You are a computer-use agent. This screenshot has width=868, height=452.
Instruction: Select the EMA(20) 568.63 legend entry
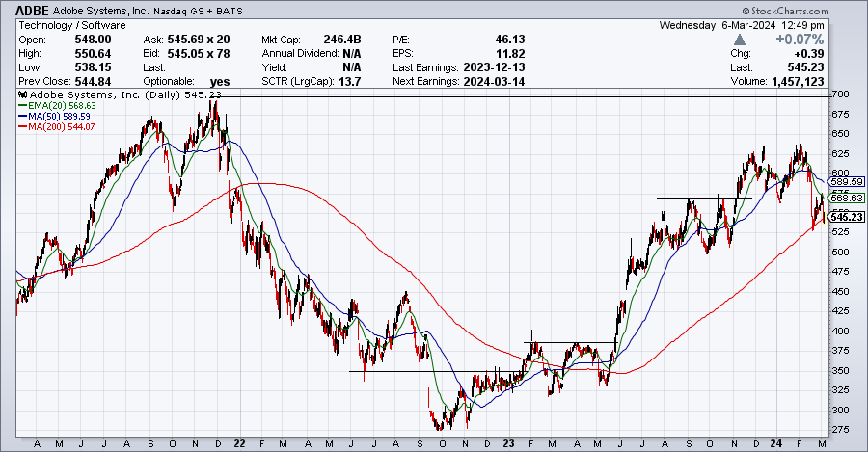(58, 106)
